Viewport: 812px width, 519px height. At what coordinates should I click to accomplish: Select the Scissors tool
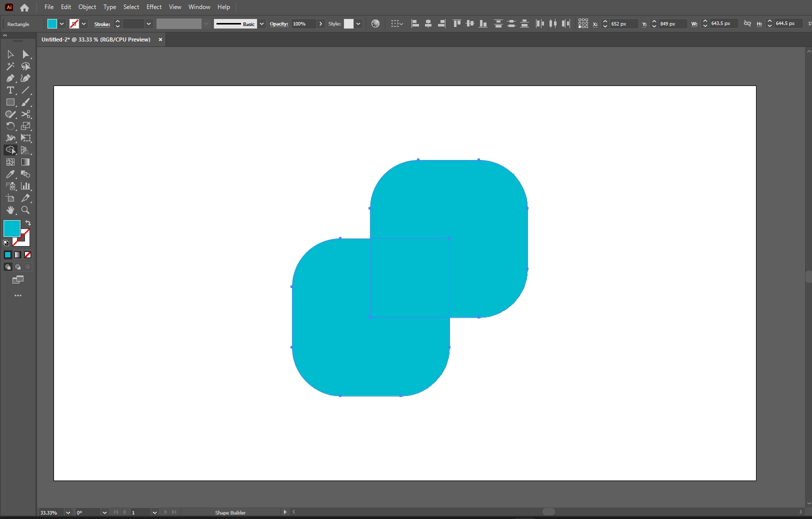[25, 114]
